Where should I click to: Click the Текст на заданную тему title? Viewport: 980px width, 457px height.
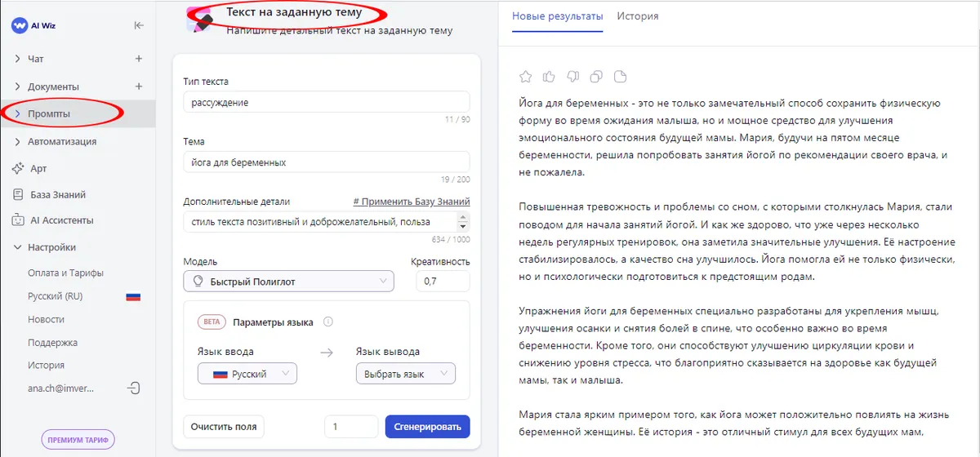pyautogui.click(x=293, y=12)
